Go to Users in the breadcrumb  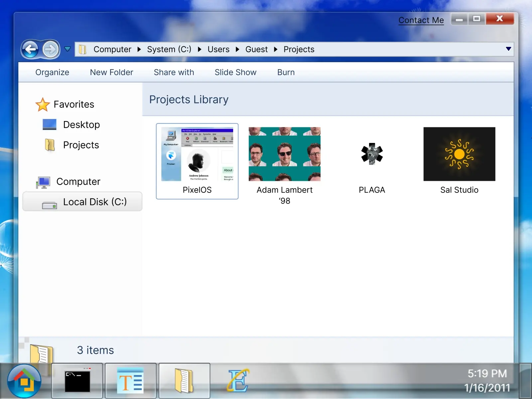point(218,49)
